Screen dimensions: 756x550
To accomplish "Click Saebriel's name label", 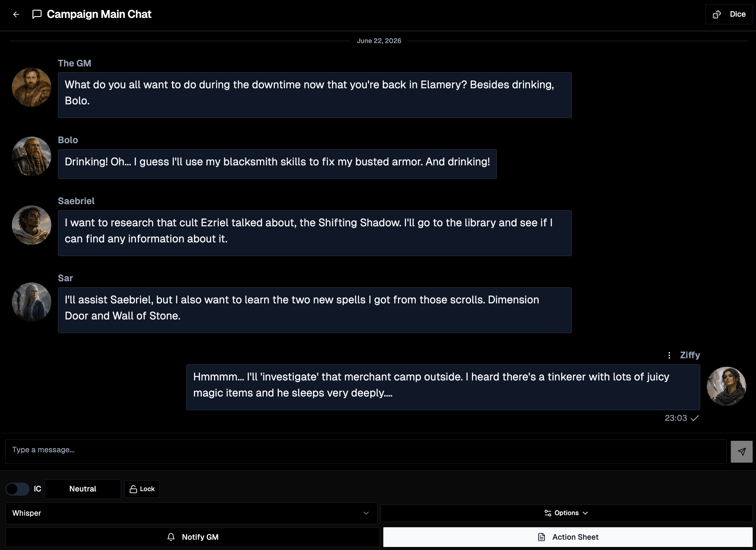I will [76, 201].
